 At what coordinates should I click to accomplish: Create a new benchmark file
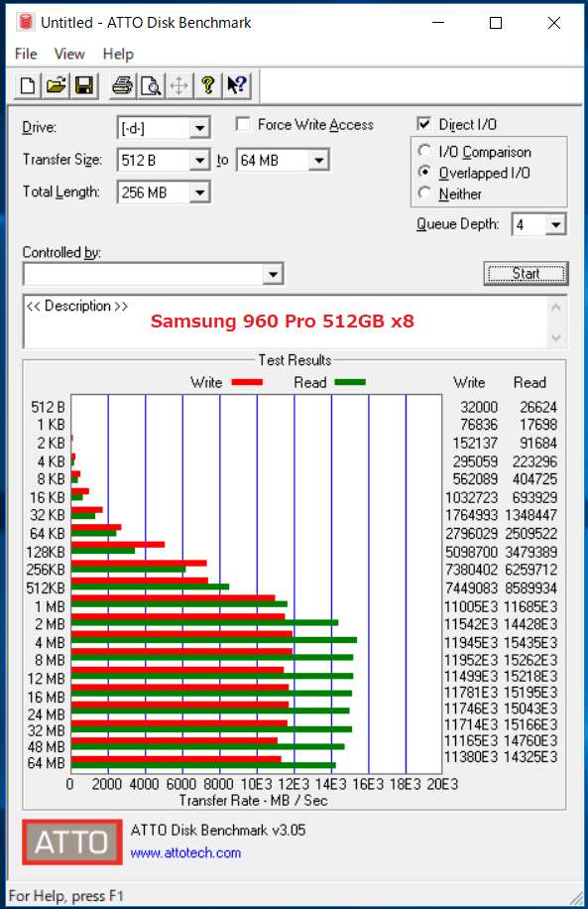click(x=27, y=86)
